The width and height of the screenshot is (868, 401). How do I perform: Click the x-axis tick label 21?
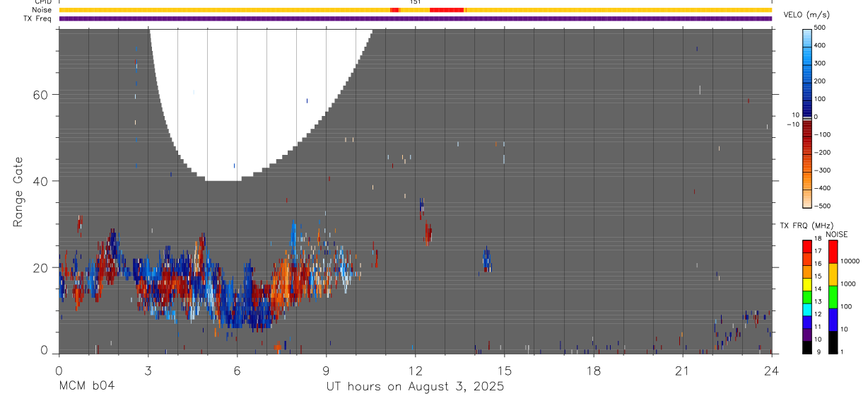point(682,371)
